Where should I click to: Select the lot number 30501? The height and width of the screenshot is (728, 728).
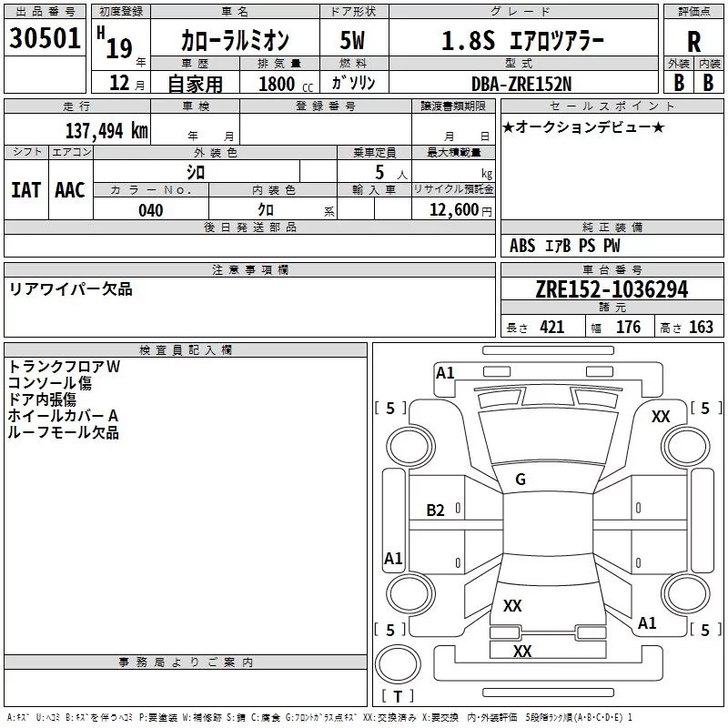(x=45, y=39)
